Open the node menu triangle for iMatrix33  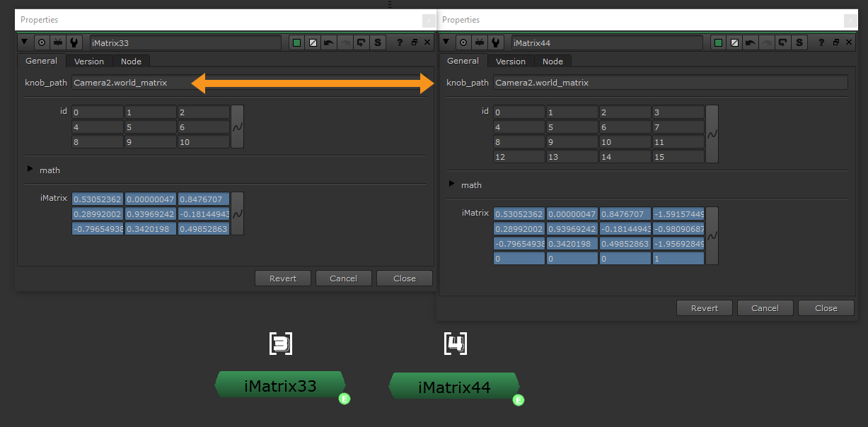(x=24, y=42)
